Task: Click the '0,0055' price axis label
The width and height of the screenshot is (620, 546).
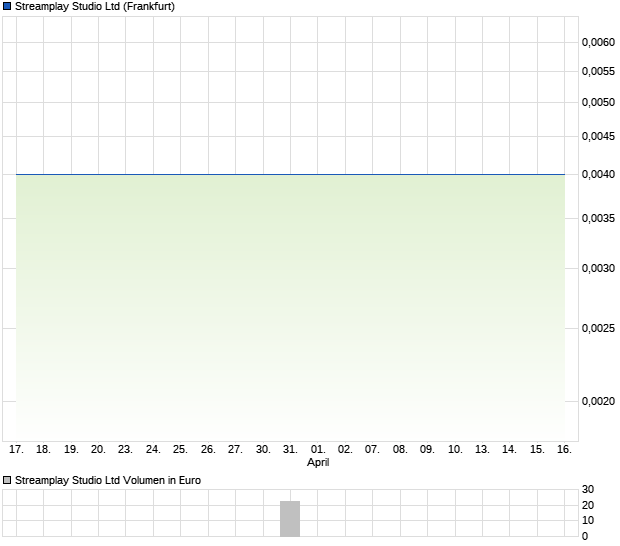Action: click(598, 71)
